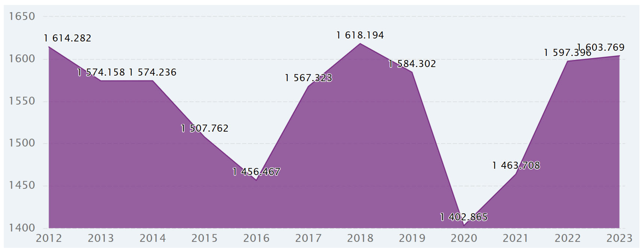Click the 2012 x-axis year label
Viewport: 644px width, 252px height.
pyautogui.click(x=49, y=238)
